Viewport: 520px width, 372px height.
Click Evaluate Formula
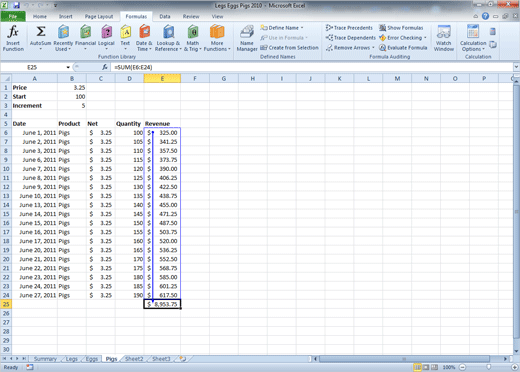tap(403, 48)
